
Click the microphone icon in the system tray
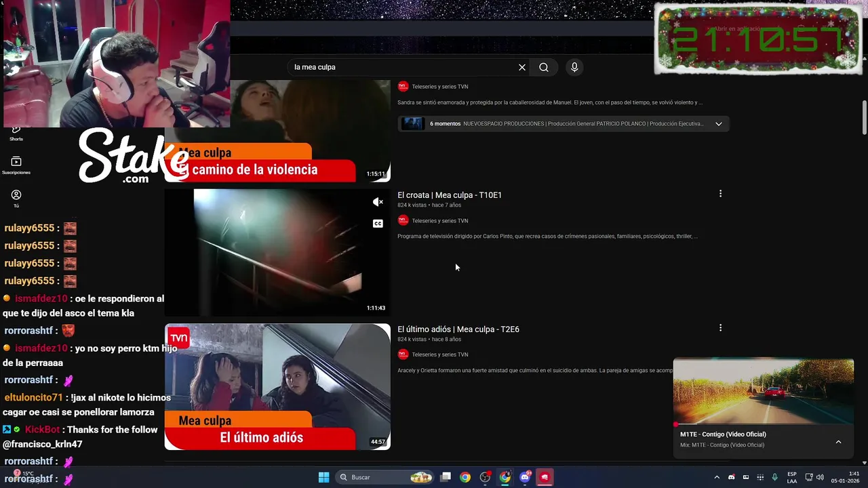pos(774,478)
